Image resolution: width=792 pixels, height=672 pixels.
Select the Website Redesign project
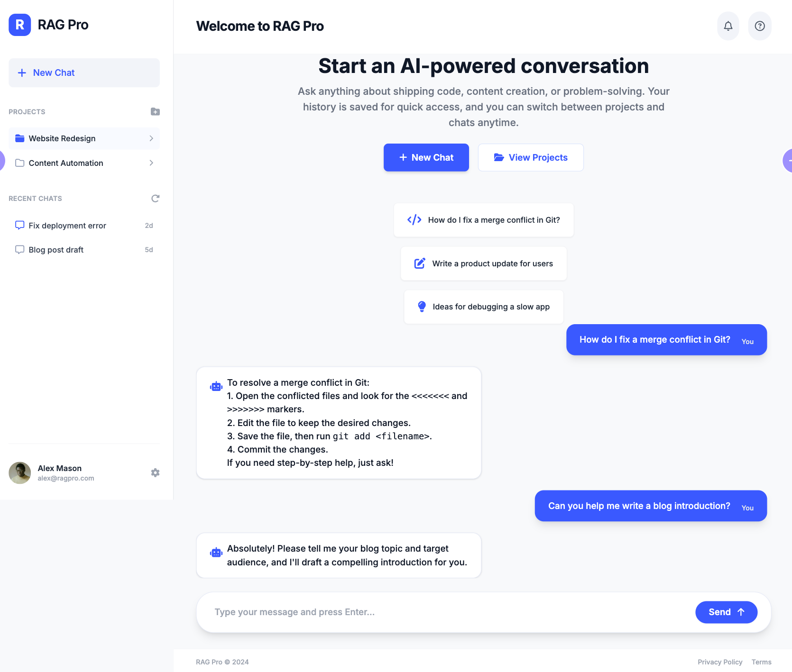[x=62, y=138]
